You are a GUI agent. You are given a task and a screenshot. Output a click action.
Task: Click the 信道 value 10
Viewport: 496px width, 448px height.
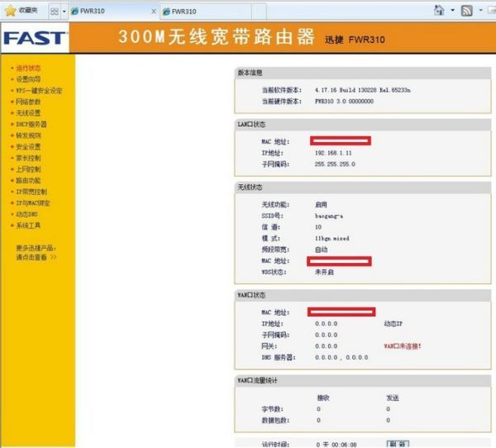pyautogui.click(x=318, y=227)
